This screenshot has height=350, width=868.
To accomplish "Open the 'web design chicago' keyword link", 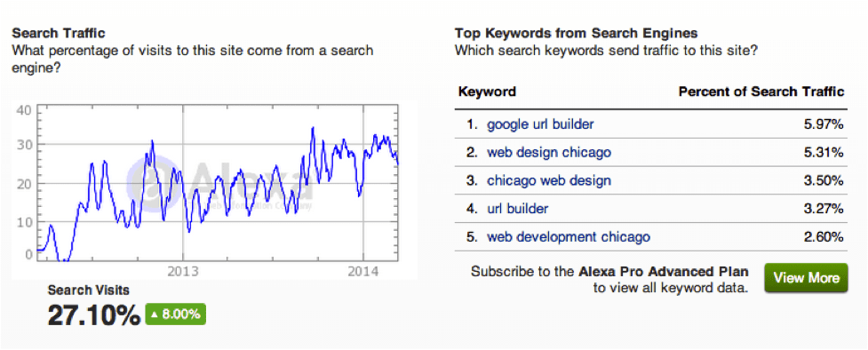I will 549,152.
